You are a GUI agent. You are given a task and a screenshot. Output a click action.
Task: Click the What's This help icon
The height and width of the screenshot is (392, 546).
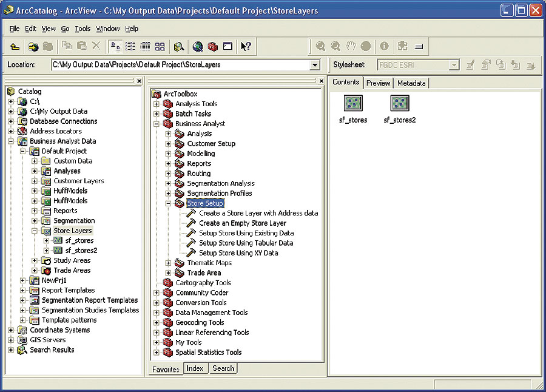tap(246, 46)
